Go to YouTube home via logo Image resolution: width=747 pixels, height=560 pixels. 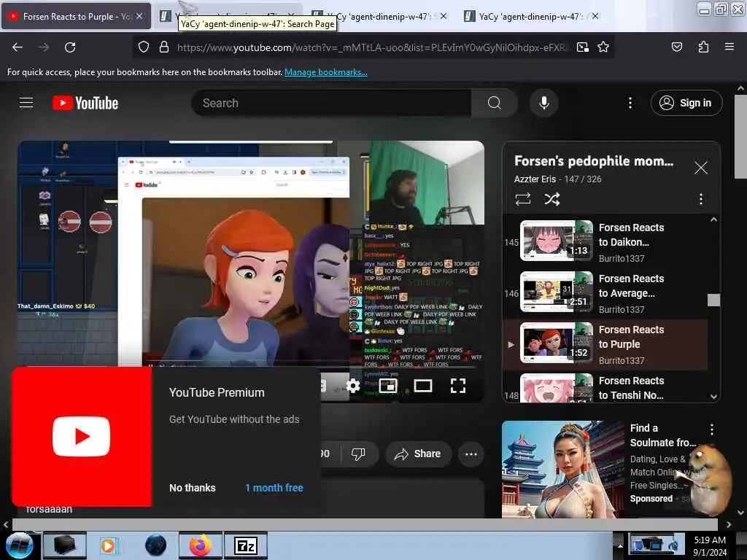tap(85, 103)
